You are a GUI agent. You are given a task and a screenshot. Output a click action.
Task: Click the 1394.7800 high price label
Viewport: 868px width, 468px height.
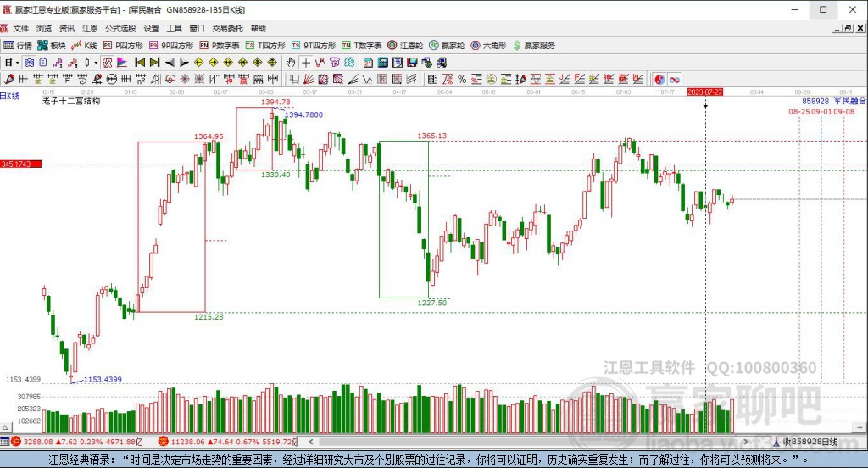304,114
